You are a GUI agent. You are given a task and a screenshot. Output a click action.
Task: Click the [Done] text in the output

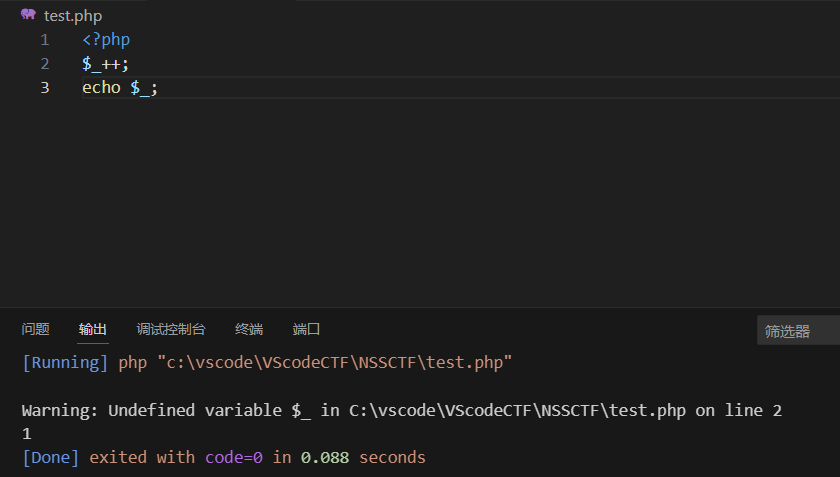point(50,458)
